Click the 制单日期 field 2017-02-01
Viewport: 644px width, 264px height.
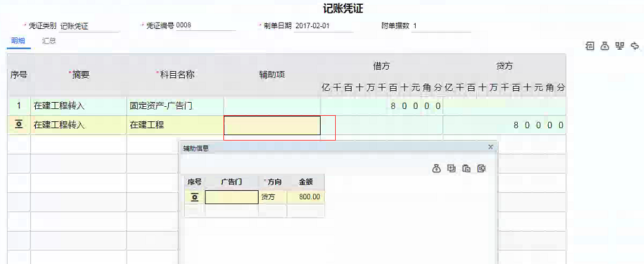click(323, 26)
